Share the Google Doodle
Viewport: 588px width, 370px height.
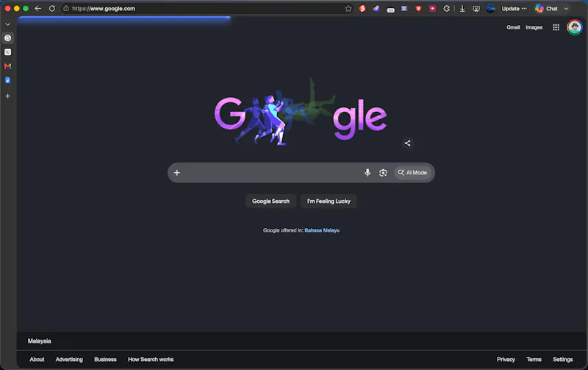(x=408, y=143)
